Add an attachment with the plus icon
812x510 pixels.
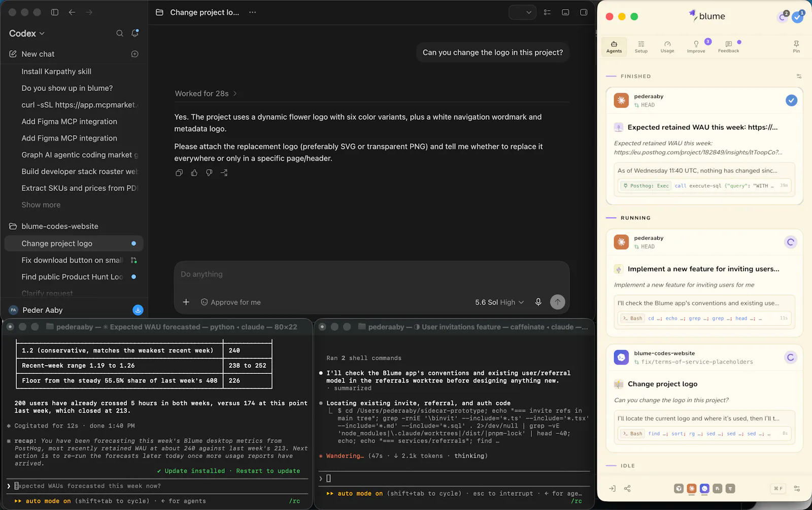186,302
